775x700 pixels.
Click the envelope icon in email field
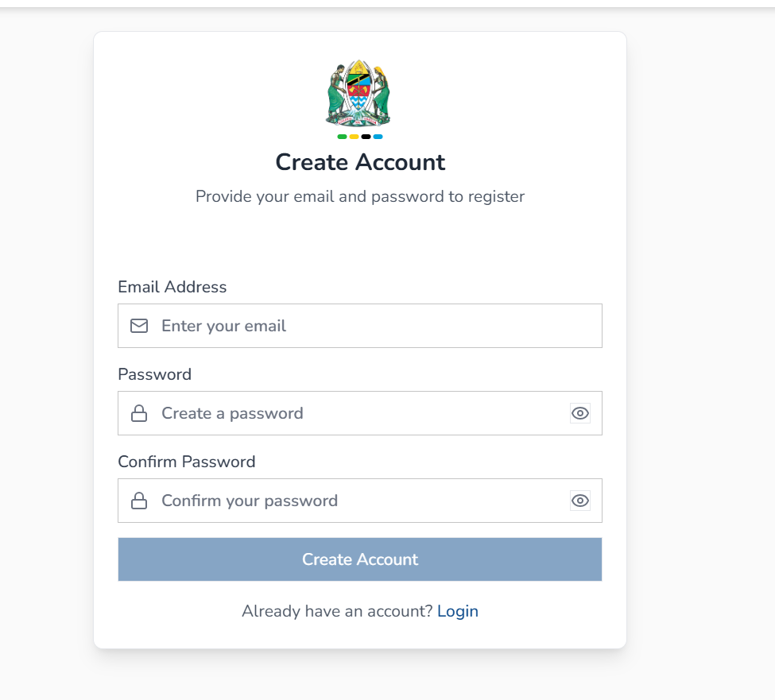point(139,326)
